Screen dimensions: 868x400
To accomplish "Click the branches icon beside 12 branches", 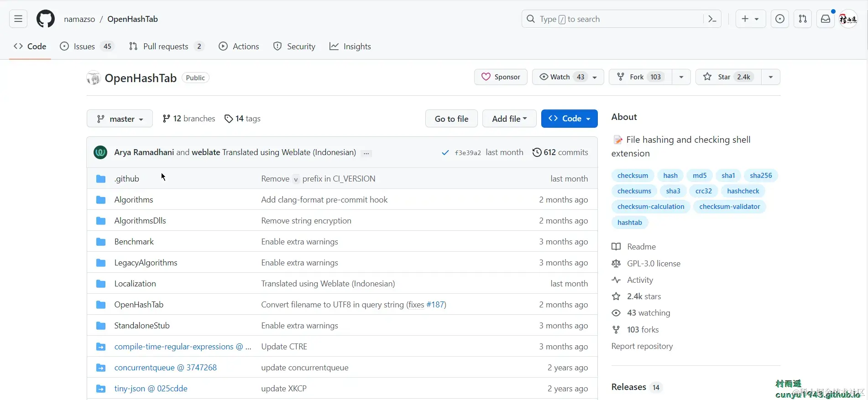I will click(167, 119).
